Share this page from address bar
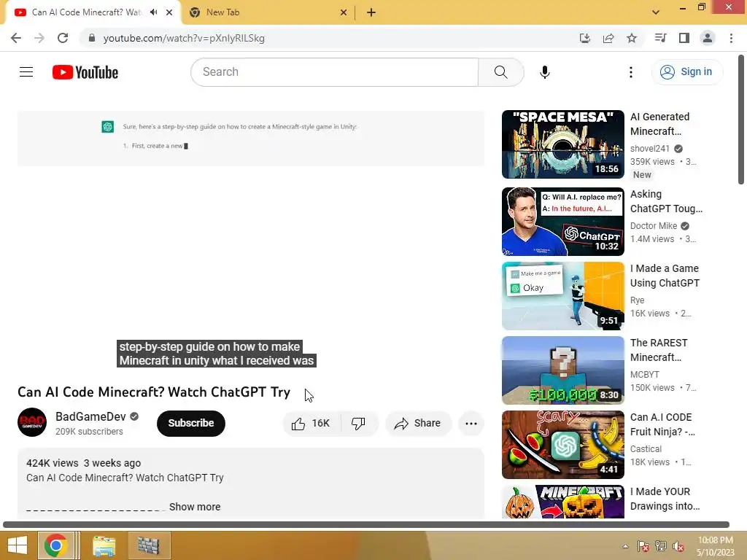The image size is (747, 560). click(608, 38)
